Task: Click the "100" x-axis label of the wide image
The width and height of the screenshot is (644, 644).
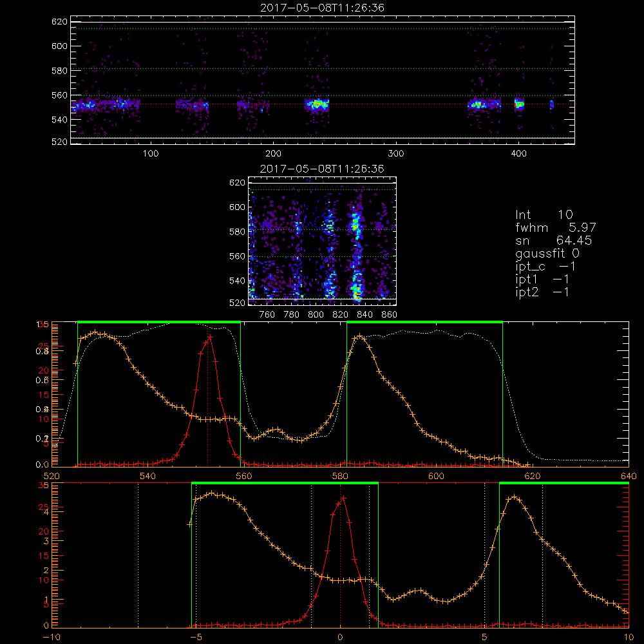Action: pos(151,154)
